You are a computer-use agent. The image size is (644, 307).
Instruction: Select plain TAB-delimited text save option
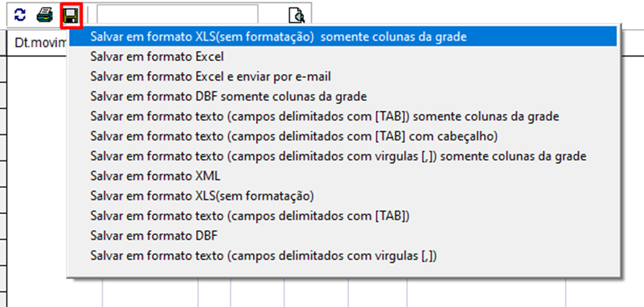(251, 216)
